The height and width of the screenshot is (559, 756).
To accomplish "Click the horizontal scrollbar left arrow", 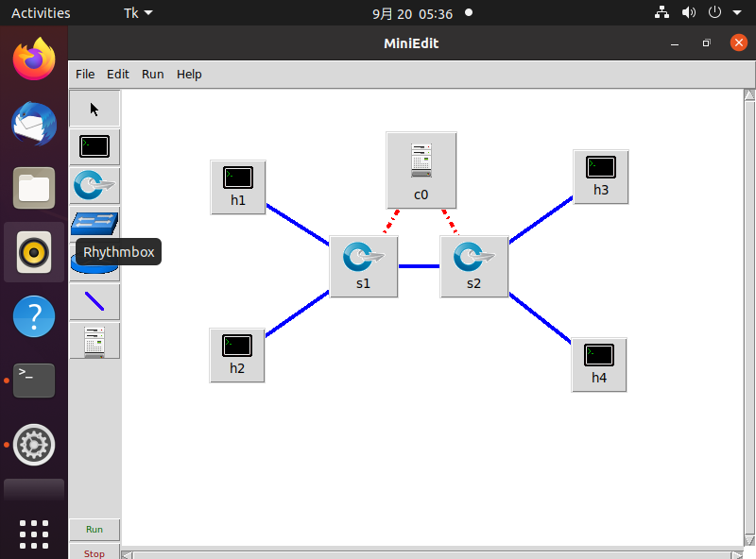I will [x=127, y=554].
